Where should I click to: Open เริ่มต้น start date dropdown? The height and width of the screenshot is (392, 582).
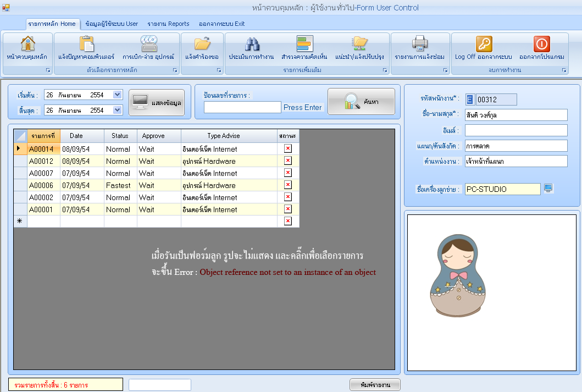[x=117, y=95]
